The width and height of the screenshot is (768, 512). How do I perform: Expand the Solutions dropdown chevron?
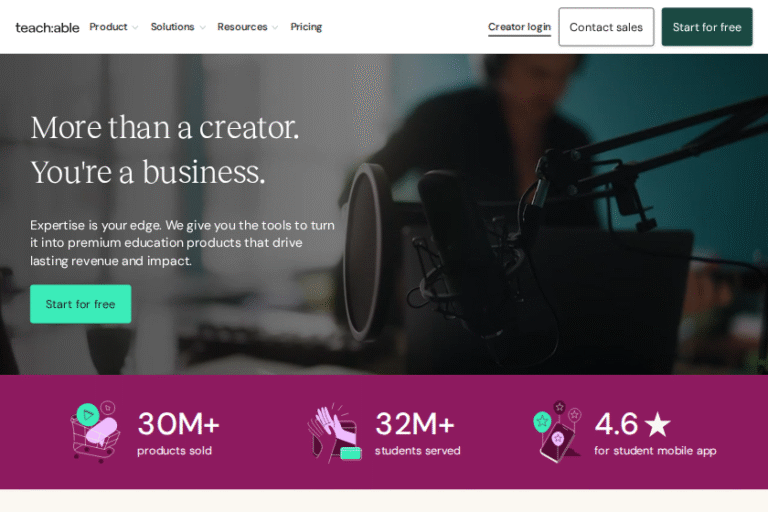click(x=202, y=28)
